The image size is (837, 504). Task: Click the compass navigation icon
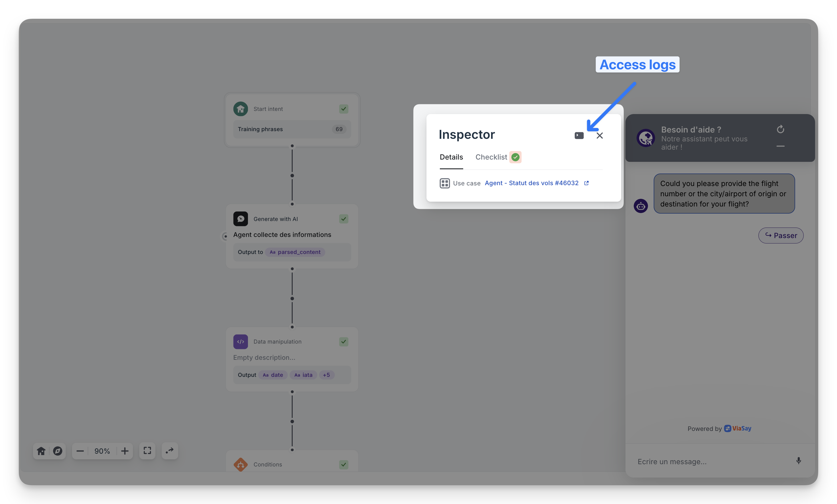(58, 451)
